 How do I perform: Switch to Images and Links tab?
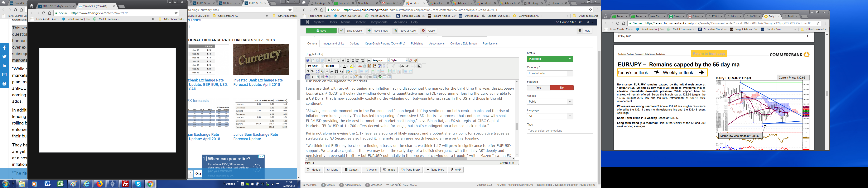(333, 43)
